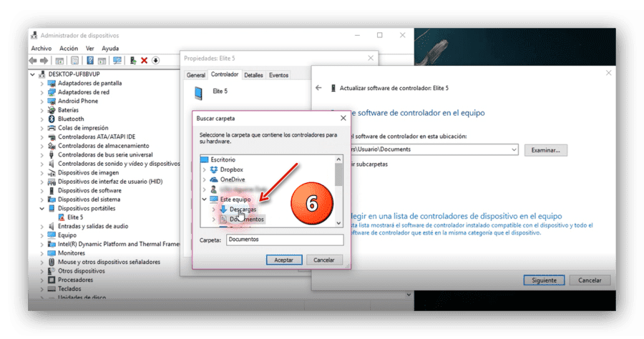The height and width of the screenshot is (339, 644).
Task: Open the Archivo menu
Action: pyautogui.click(x=42, y=49)
